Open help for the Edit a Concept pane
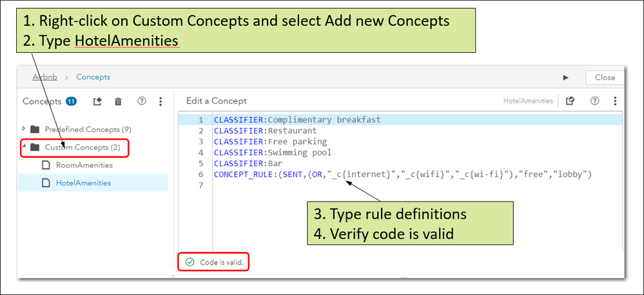Viewport: 644px width, 295px height. point(594,101)
